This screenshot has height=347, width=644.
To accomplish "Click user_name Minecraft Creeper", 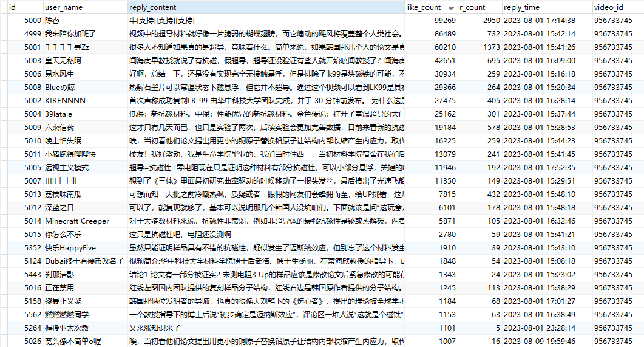I will click(77, 221).
